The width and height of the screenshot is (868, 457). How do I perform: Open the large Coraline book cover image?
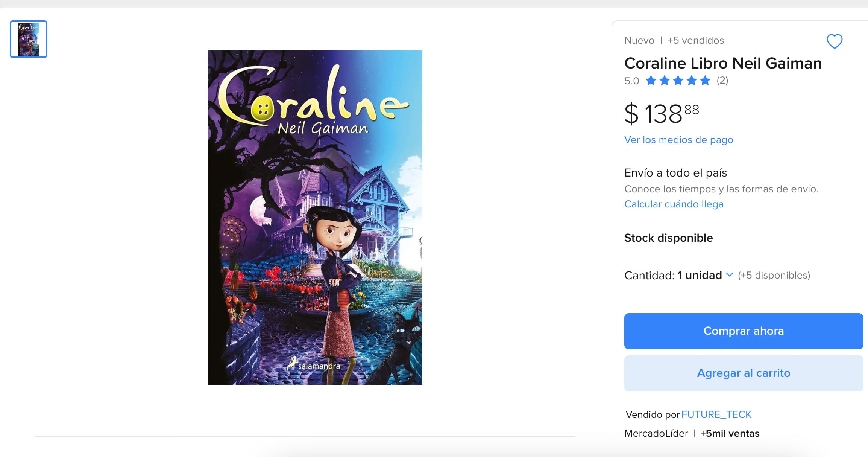(315, 217)
